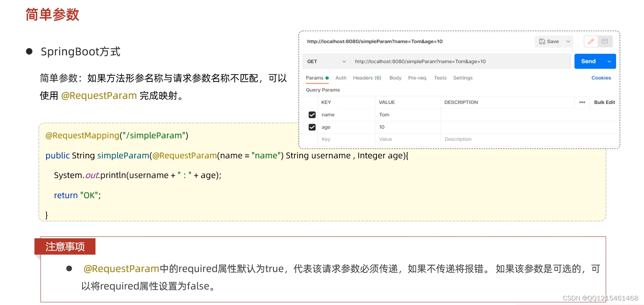Click the request URL input field

461,61
